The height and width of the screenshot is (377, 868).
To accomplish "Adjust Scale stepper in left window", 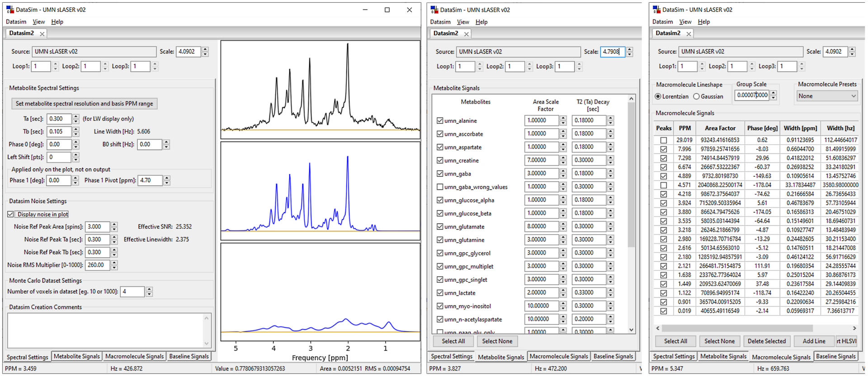I will (x=205, y=52).
